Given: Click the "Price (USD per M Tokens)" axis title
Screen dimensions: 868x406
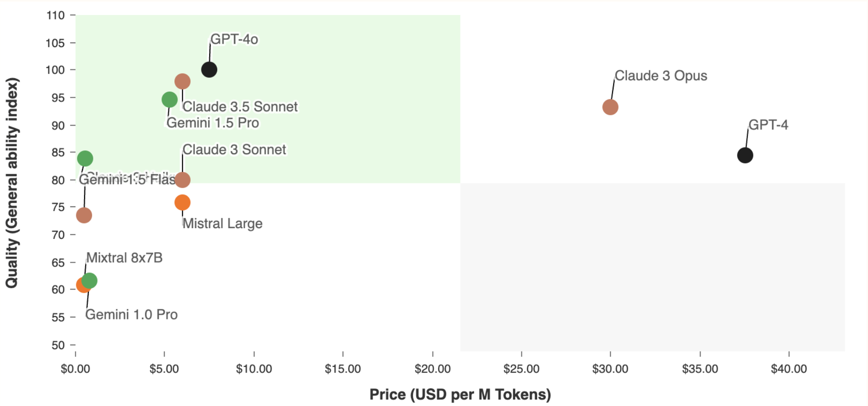Looking at the screenshot, I should (460, 394).
